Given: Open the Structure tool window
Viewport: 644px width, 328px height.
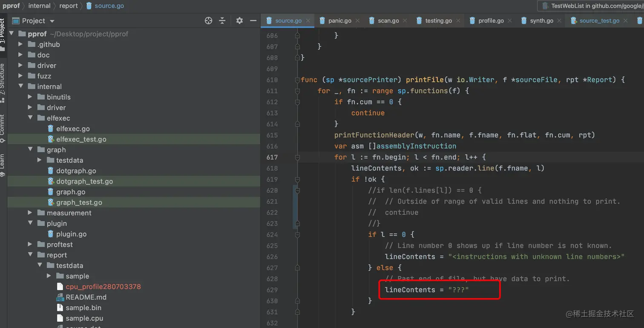Looking at the screenshot, I should click(3, 81).
